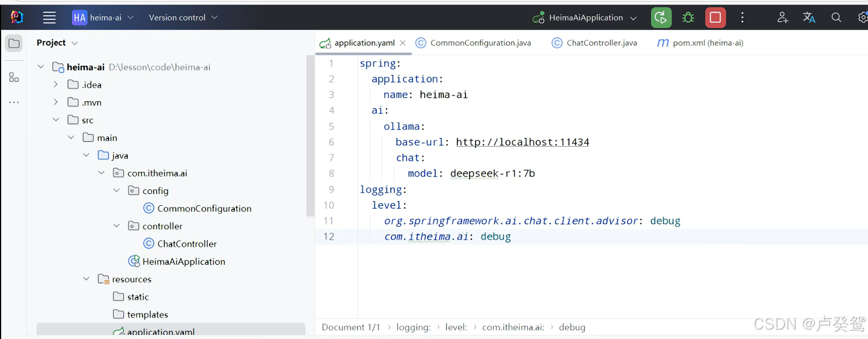Open the http://localhost:11434 link
The width and height of the screenshot is (868, 339).
click(522, 142)
